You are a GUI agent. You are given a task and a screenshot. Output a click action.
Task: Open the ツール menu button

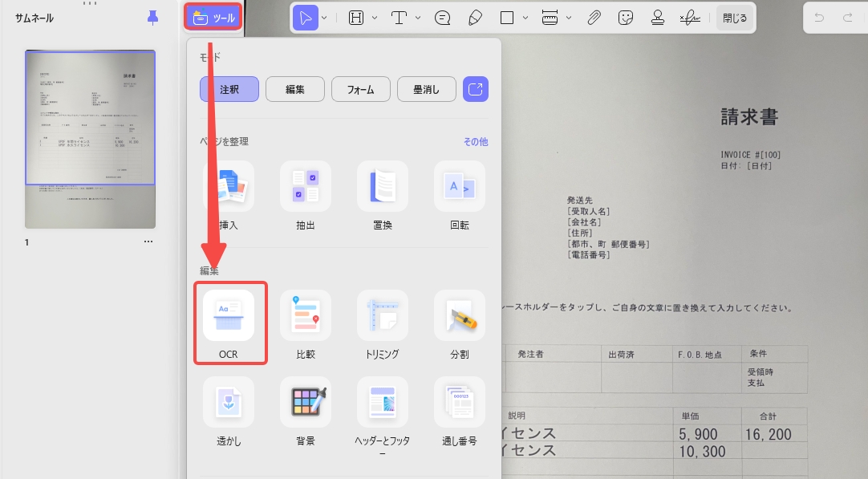tap(213, 17)
